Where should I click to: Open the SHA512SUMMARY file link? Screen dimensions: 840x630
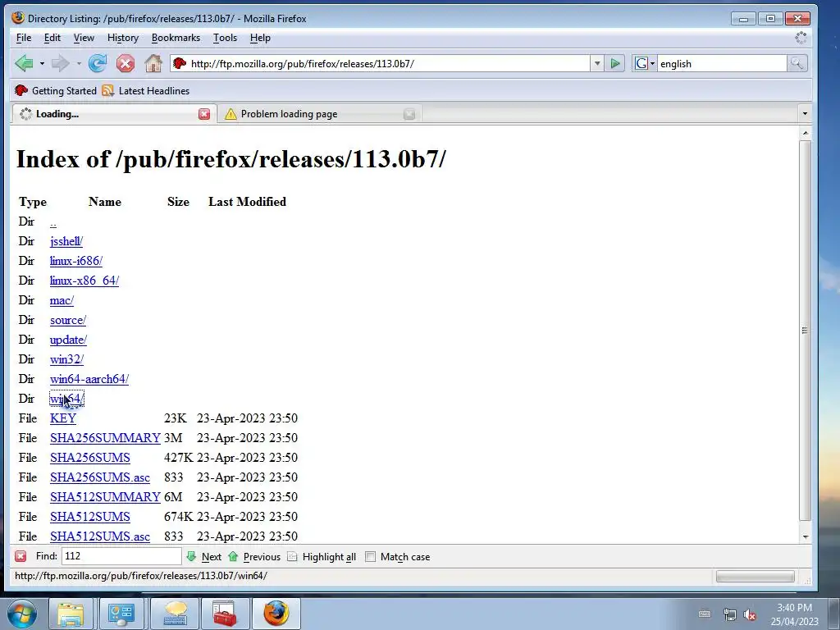[x=105, y=497]
